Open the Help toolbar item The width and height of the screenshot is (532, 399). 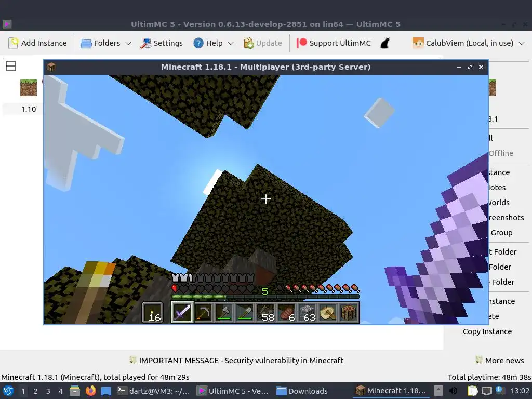click(x=208, y=43)
